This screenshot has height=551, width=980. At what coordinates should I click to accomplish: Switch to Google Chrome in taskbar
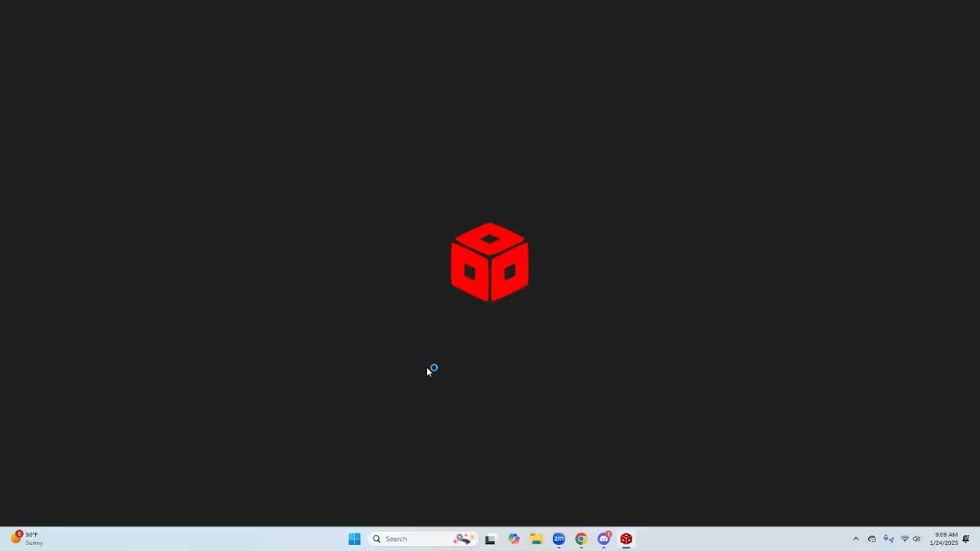tap(581, 539)
